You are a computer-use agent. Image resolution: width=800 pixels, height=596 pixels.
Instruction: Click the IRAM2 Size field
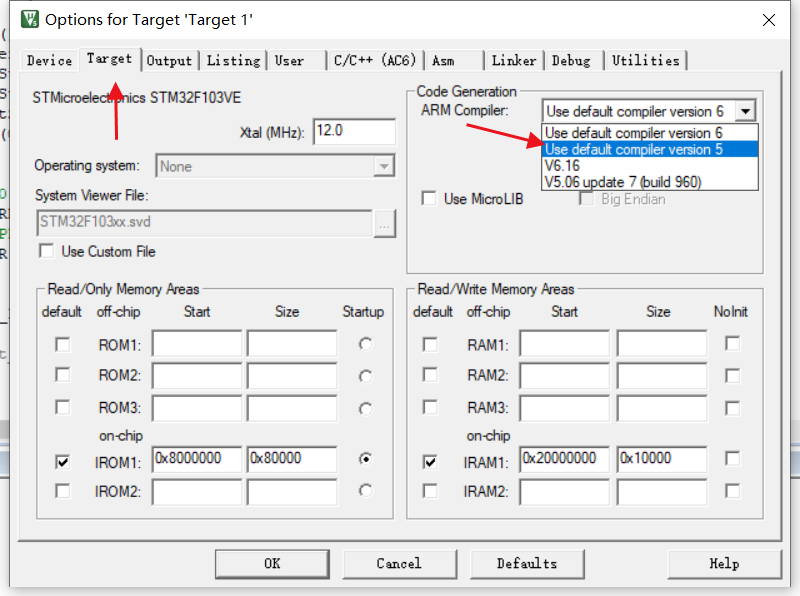[x=662, y=492]
